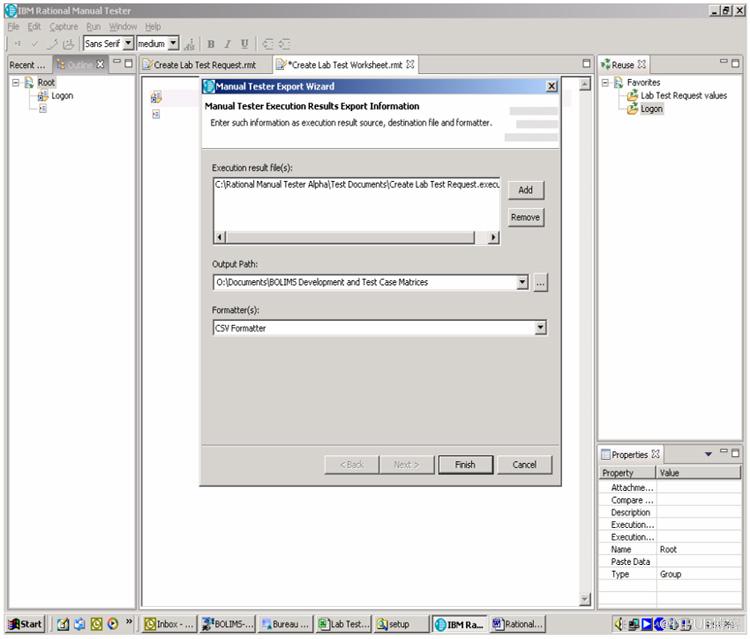
Task: Open the File menu
Action: (x=13, y=27)
